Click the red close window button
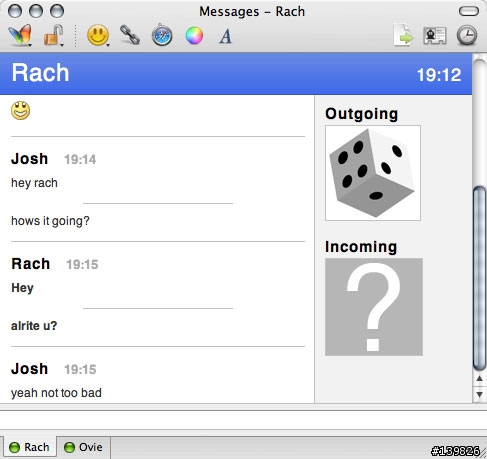 [15, 11]
